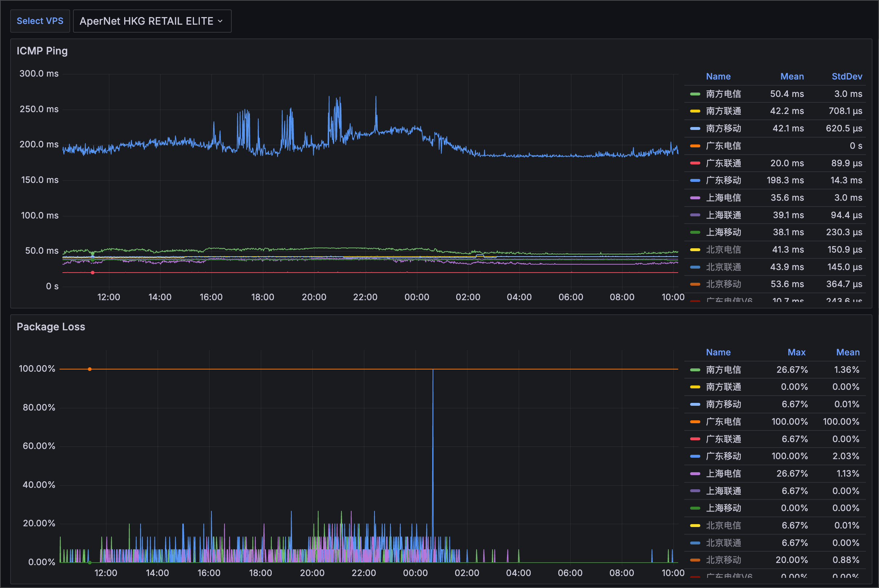Toggle 北京移动 series in ICMP Ping legend
The height and width of the screenshot is (588, 879).
(723, 284)
